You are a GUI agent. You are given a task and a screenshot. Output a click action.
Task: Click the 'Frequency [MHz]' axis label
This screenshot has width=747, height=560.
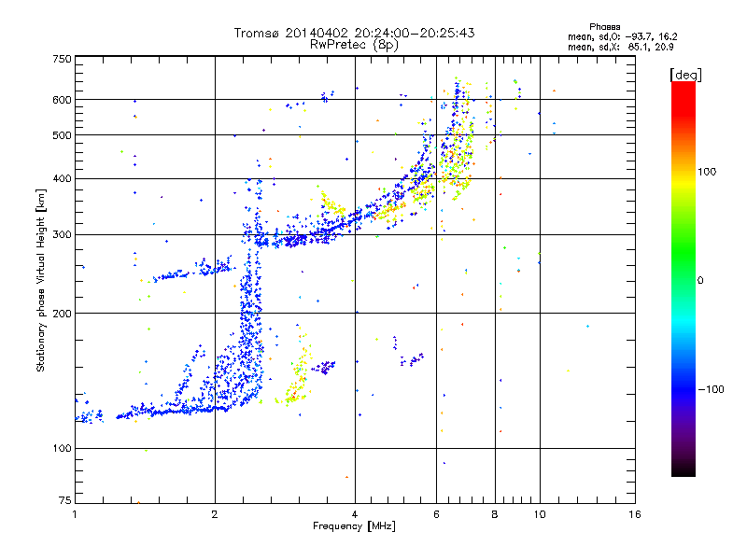pyautogui.click(x=354, y=526)
